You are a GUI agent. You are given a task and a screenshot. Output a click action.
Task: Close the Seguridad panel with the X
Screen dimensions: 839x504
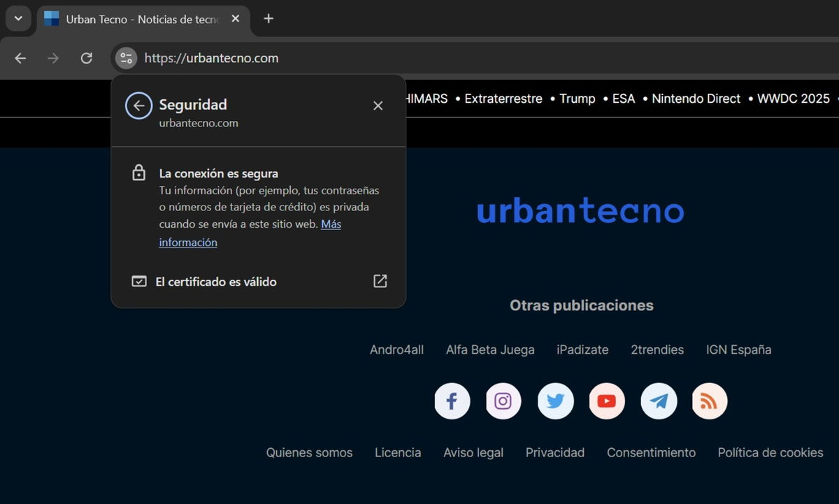(x=378, y=105)
